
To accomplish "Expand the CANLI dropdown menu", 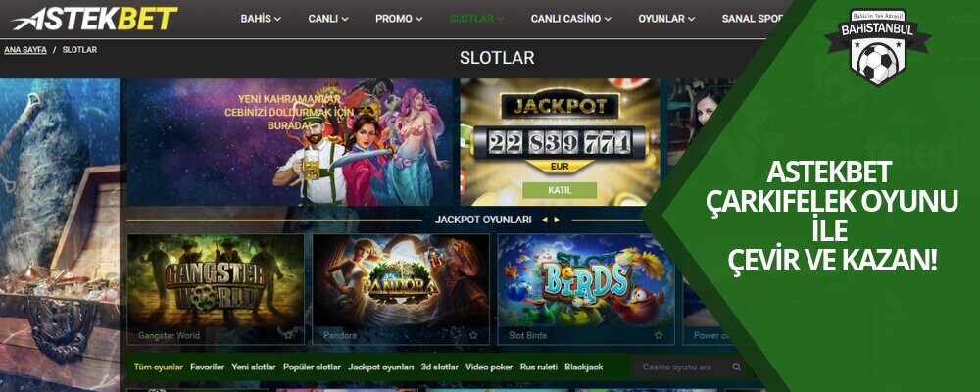I will point(328,19).
